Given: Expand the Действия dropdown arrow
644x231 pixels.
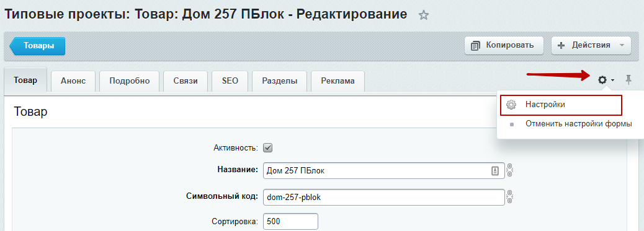Looking at the screenshot, I should pos(622,45).
